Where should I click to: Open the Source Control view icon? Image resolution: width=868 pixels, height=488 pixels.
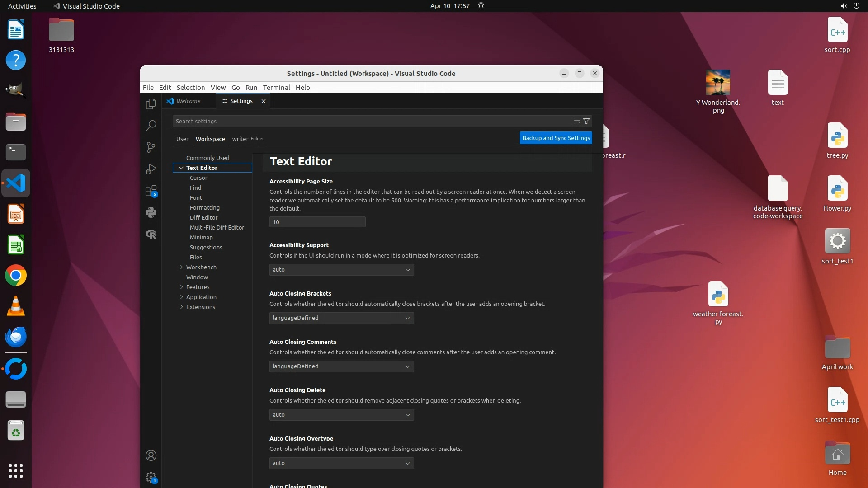[x=151, y=147]
